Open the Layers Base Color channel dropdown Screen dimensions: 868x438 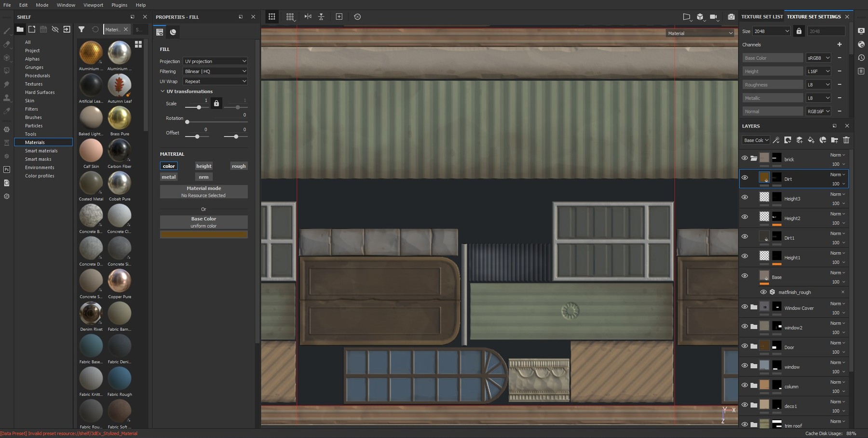(756, 140)
